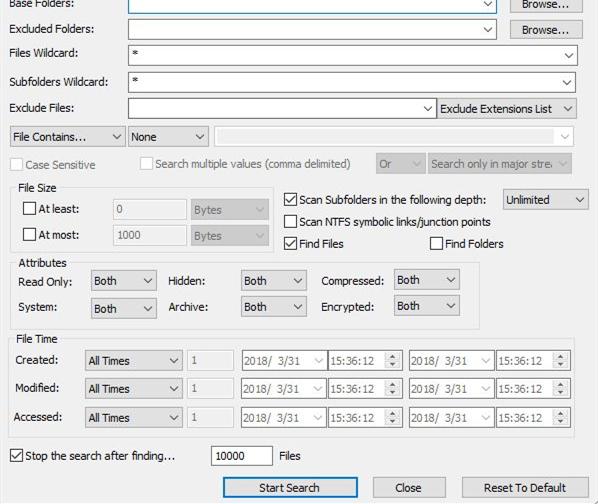The width and height of the screenshot is (598, 504).
Task: Click Accessed days number field
Action: (210, 417)
